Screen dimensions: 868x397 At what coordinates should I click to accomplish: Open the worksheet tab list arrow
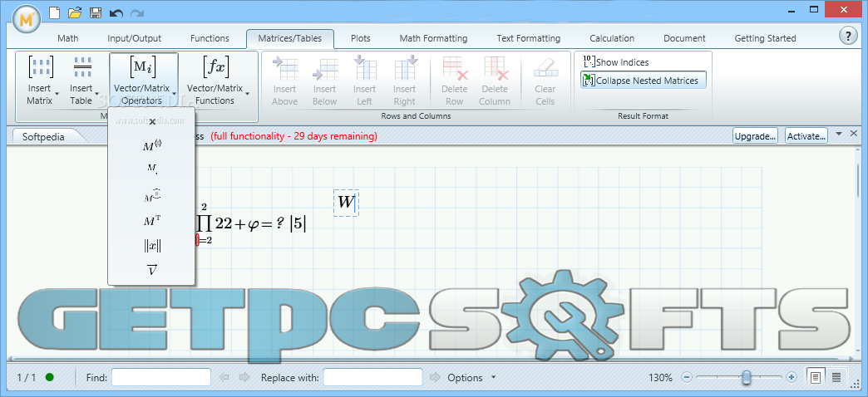[838, 134]
